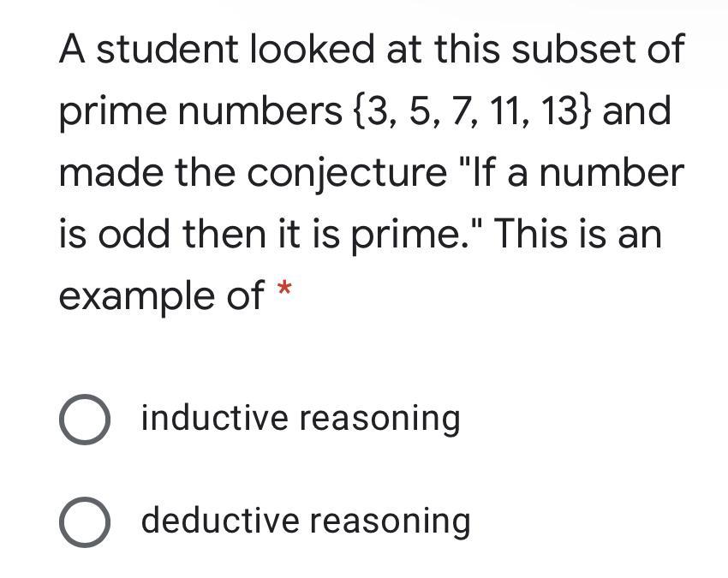Click the "deductive reasoning" option label
Screen dimensions: 728x578
[x=306, y=521]
